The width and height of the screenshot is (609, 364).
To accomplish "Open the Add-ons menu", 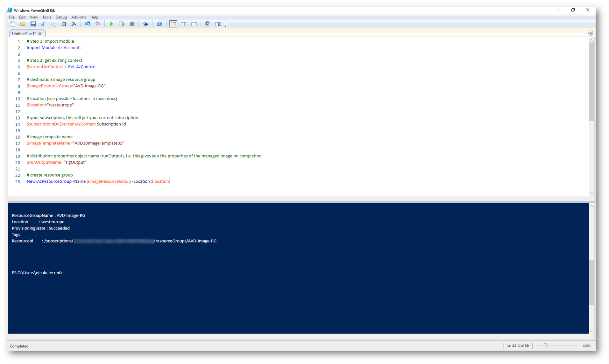I will click(78, 17).
